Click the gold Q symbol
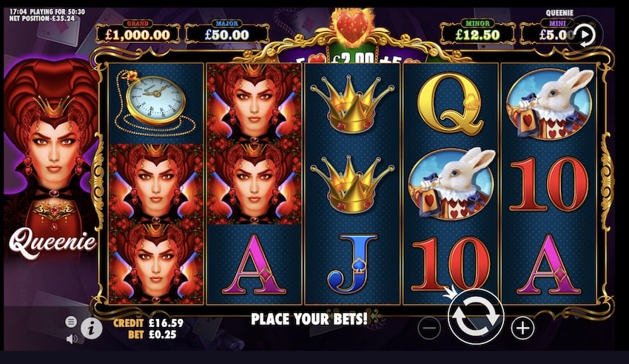This screenshot has width=629, height=364. 450,104
